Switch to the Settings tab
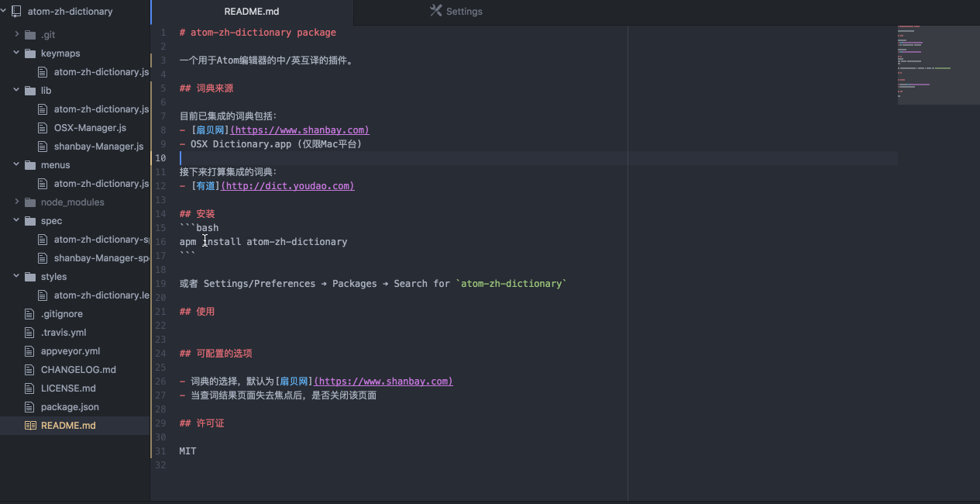Viewport: 980px width, 504px height. (x=456, y=12)
